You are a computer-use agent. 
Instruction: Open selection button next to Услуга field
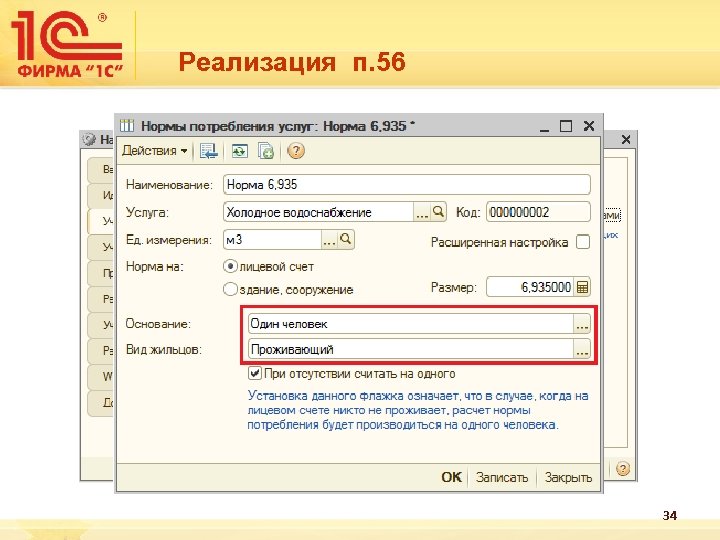(x=422, y=212)
